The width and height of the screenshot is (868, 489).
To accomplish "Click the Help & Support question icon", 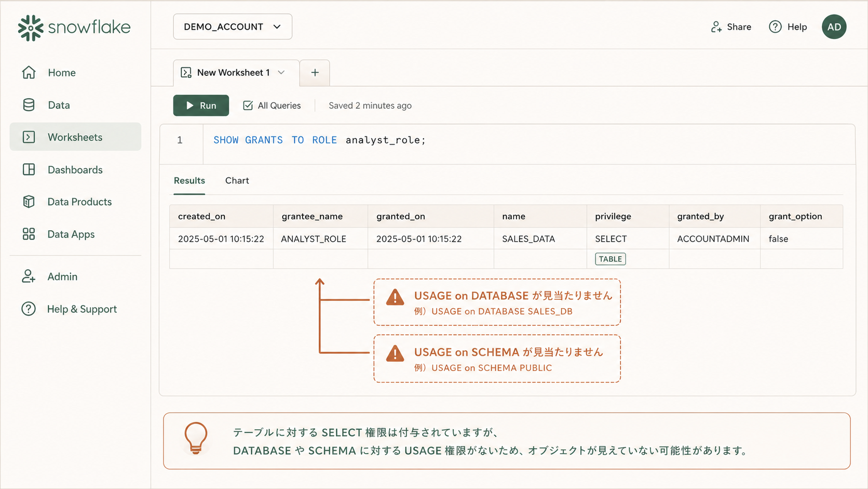I will (29, 309).
